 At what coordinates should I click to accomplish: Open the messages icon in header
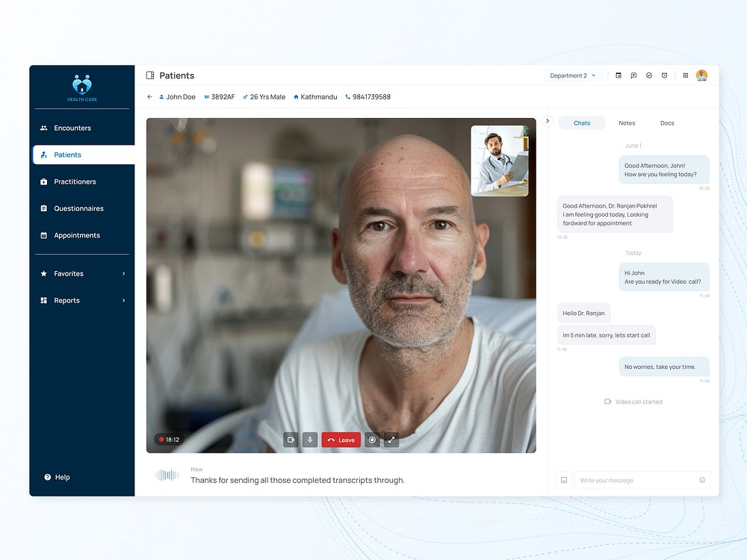(x=633, y=75)
